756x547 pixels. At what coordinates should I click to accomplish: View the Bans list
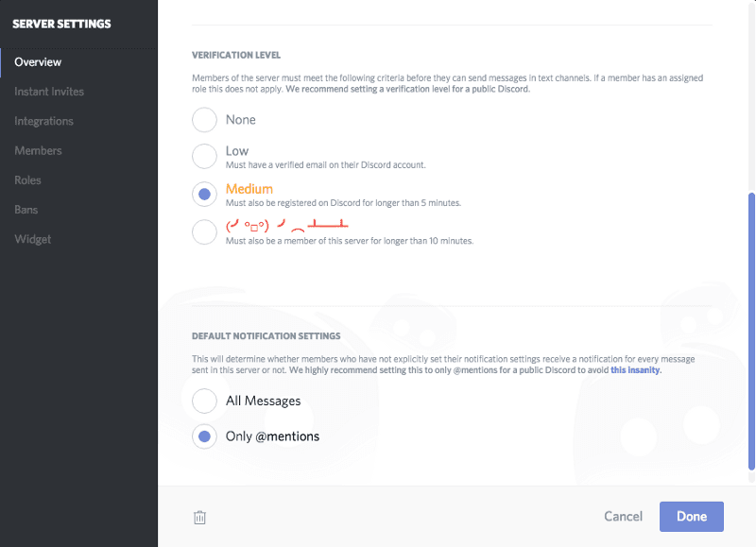point(26,210)
